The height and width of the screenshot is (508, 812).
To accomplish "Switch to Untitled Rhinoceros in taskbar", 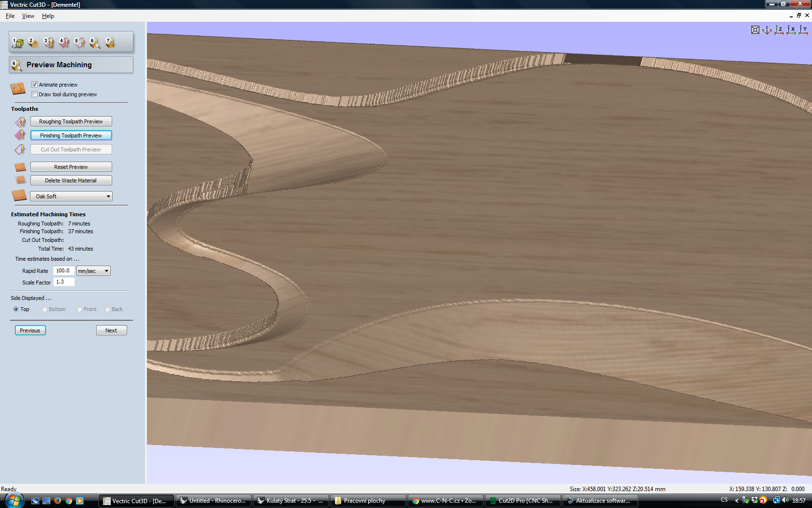I will pyautogui.click(x=213, y=501).
